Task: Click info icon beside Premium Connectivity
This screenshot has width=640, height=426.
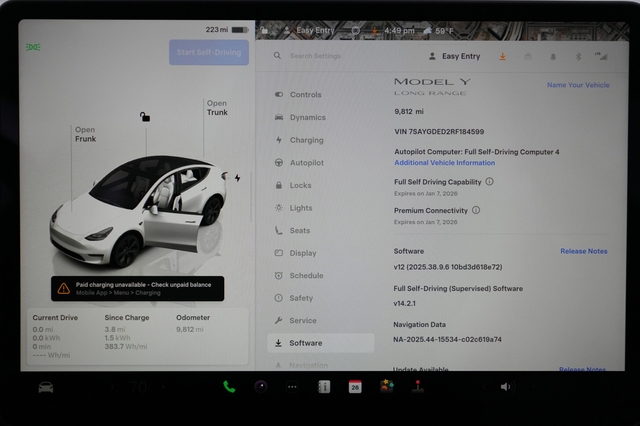Action: pos(476,210)
